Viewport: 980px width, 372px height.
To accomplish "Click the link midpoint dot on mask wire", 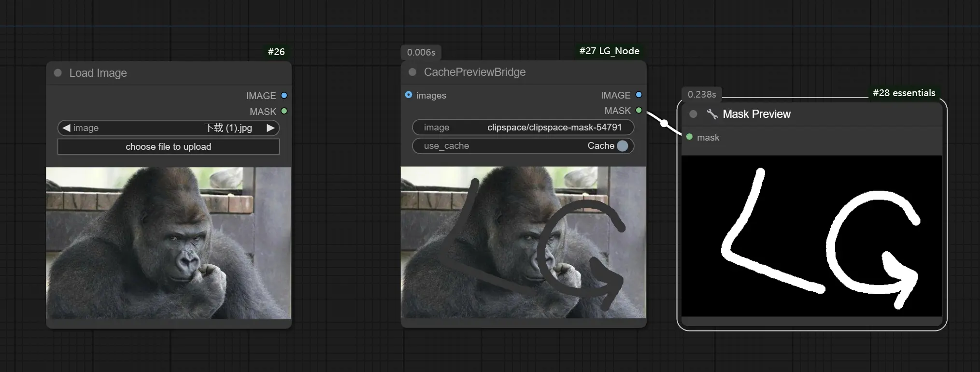I will point(665,124).
